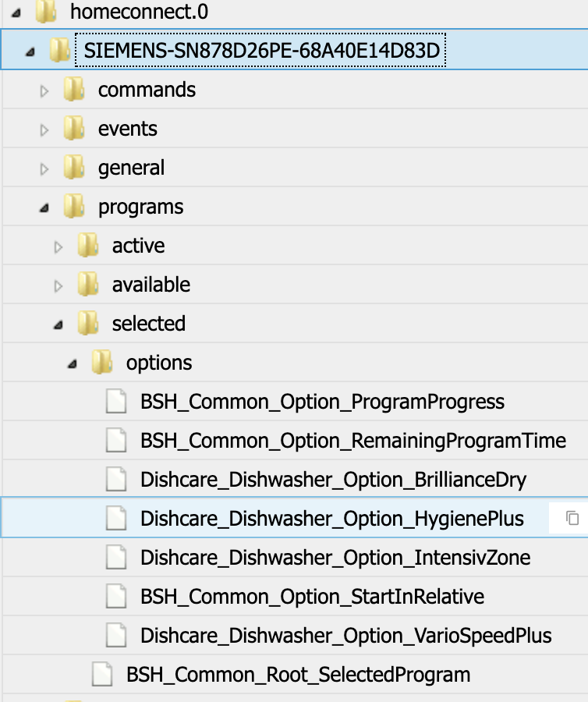Click the SelectedProgram state file icon
The image size is (588, 702).
[102, 674]
